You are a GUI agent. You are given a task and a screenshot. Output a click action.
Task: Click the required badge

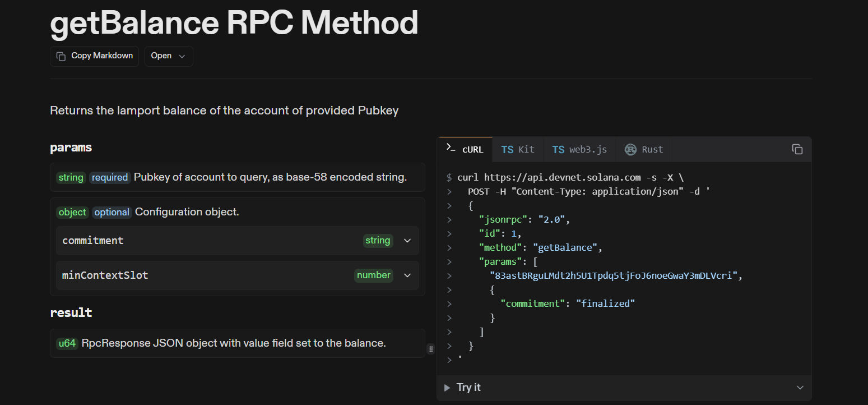pyautogui.click(x=110, y=177)
